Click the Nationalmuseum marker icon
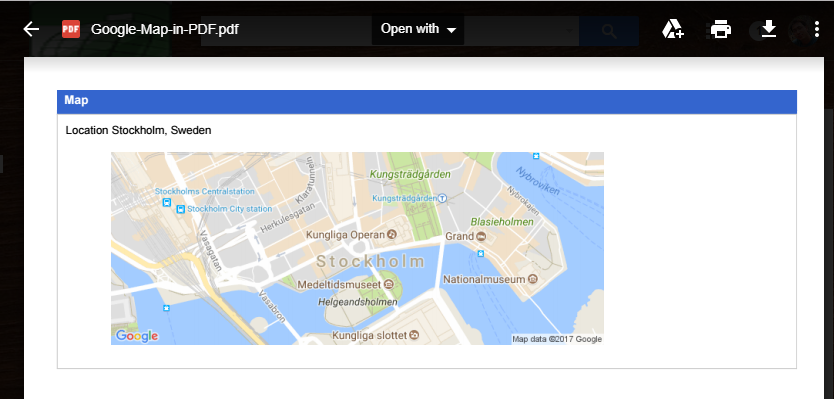Image resolution: width=834 pixels, height=399 pixels. [x=533, y=279]
